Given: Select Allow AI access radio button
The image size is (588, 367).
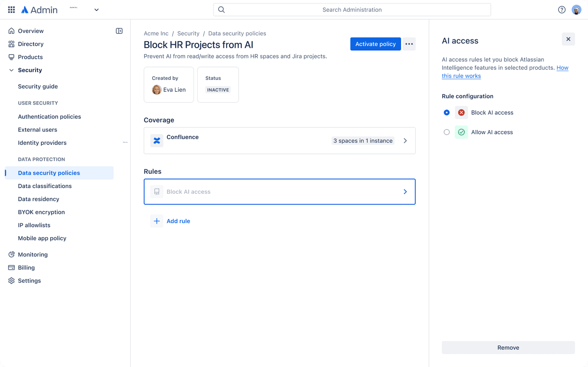Looking at the screenshot, I should [x=447, y=132].
